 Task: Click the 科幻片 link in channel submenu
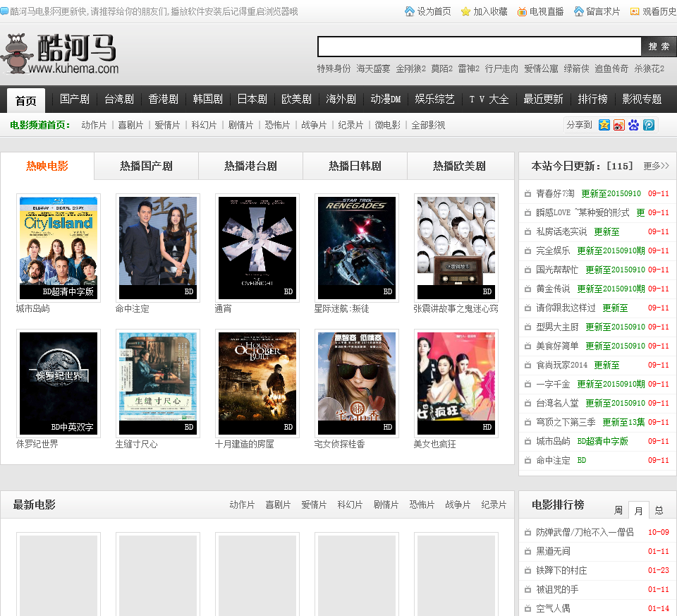[x=204, y=126]
